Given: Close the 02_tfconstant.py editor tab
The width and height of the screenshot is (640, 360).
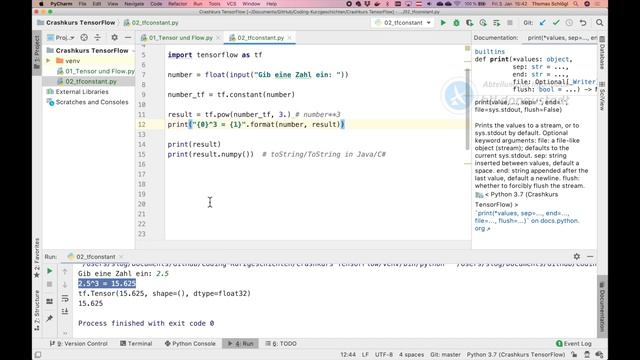Looking at the screenshot, I should click(289, 38).
